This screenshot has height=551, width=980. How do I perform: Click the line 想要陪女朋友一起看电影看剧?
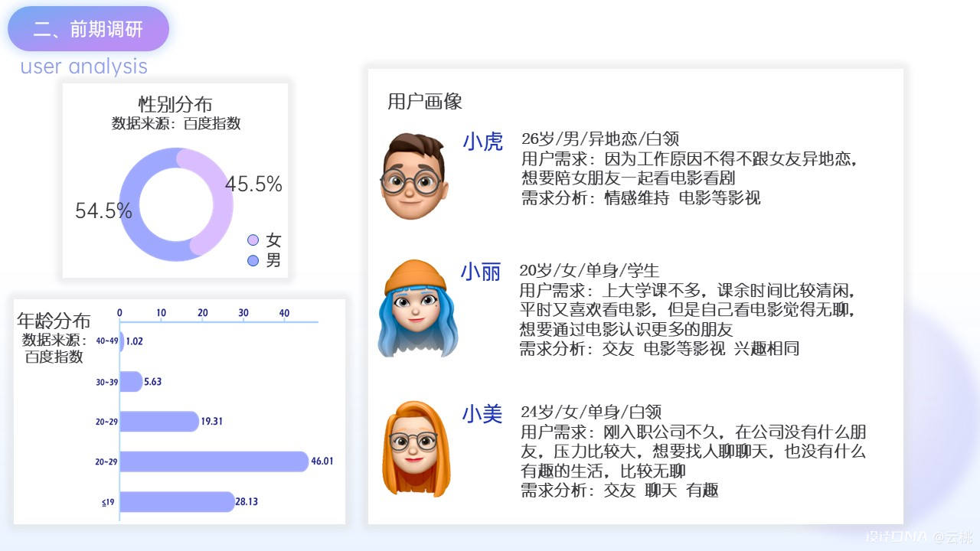629,178
